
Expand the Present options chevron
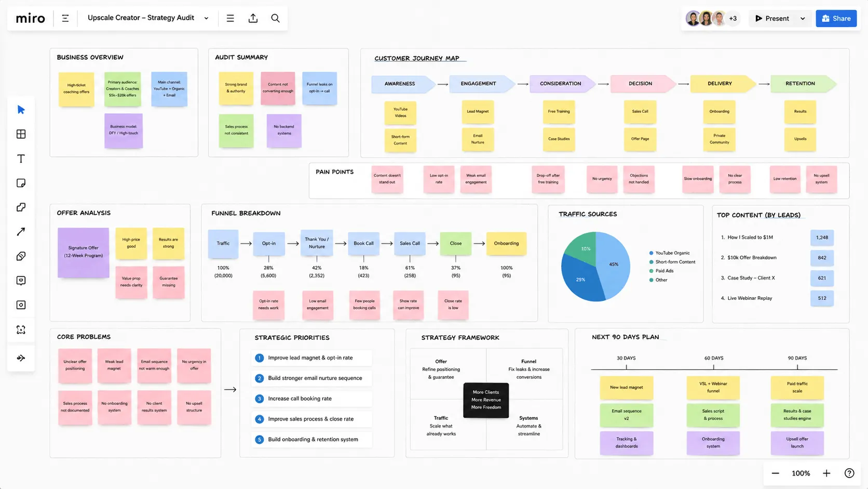point(803,19)
